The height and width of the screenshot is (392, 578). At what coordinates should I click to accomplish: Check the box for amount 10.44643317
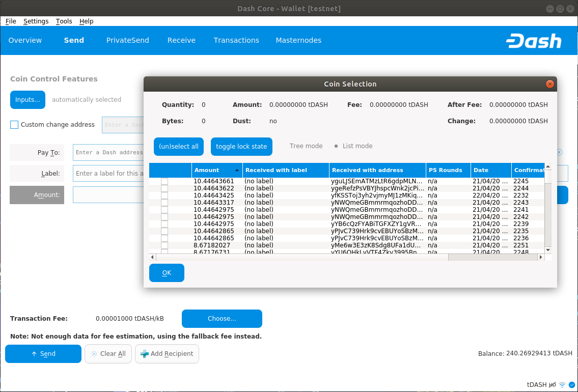(164, 203)
